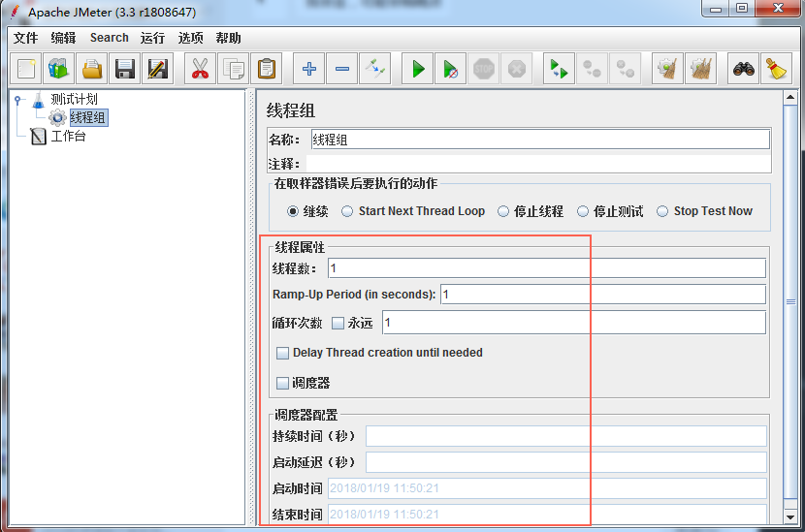This screenshot has height=532, width=805.
Task: Click the Copy icon in toolbar
Action: click(x=233, y=69)
